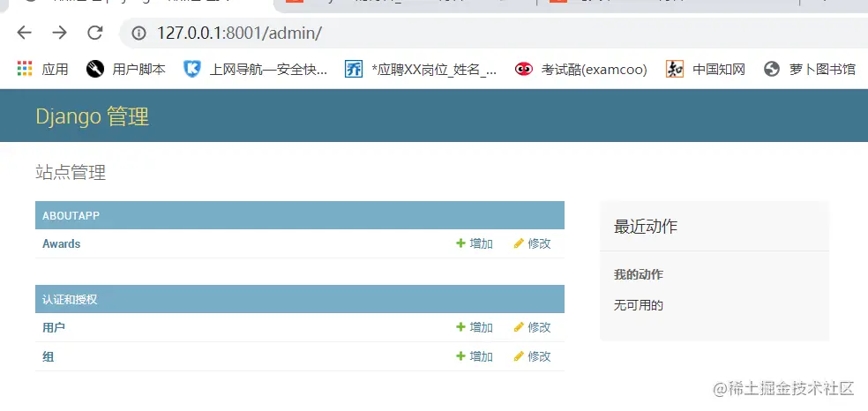Viewport: 868px width, 411px height.
Task: Click the pencil icon in 用户 row
Action: coord(519,327)
